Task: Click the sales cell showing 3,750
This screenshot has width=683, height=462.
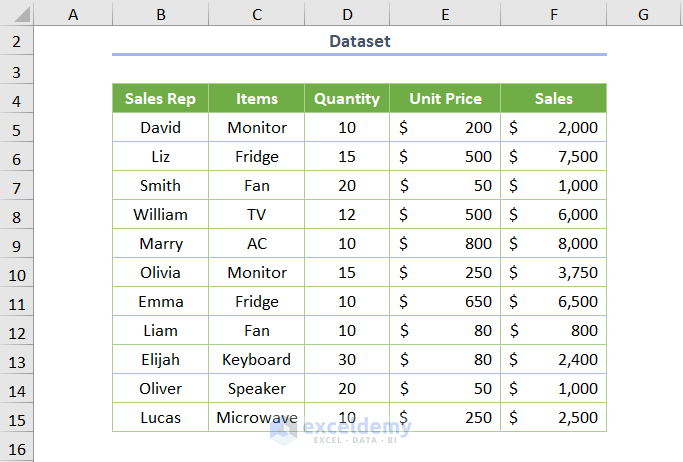Action: 553,273
